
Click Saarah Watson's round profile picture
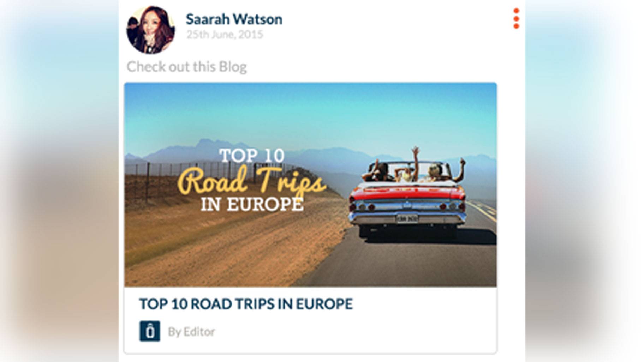(151, 30)
